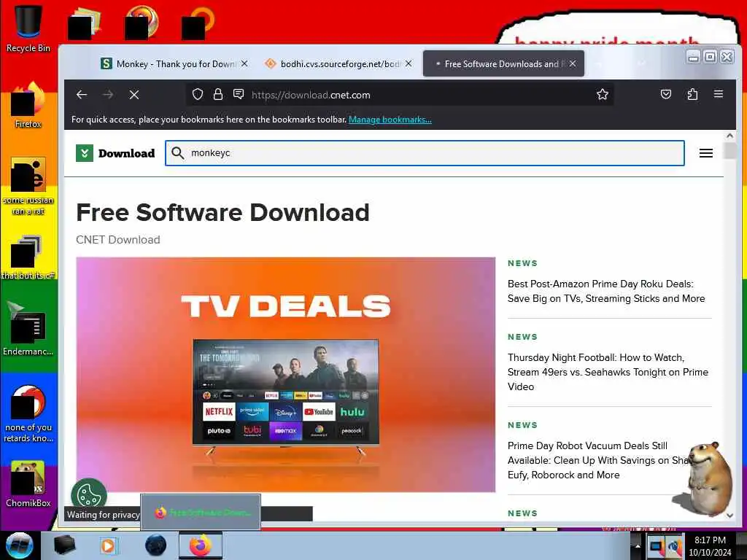Go back using the Firefox back arrow

82,95
